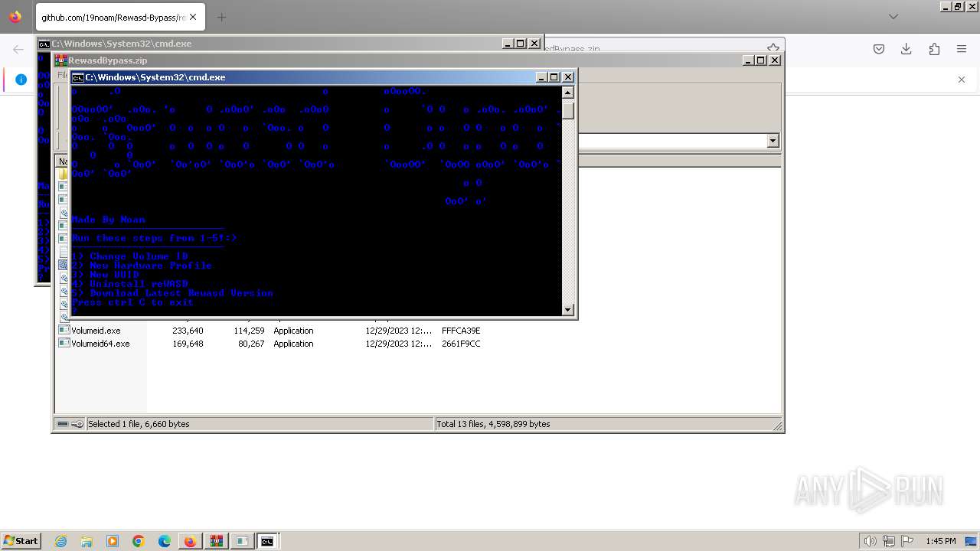980x551 pixels.
Task: Click the taskbar clock 1:45 PM
Action: click(x=940, y=541)
